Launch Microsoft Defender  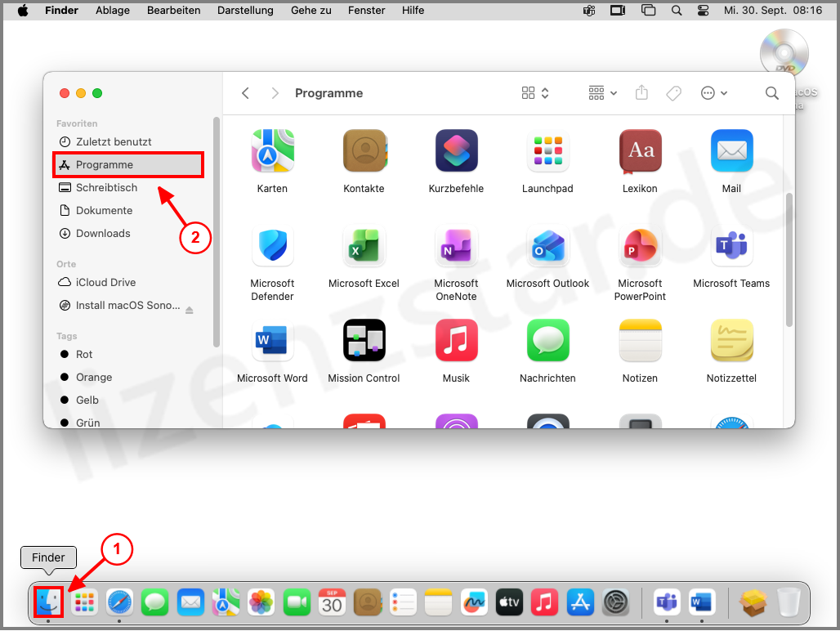(x=272, y=245)
